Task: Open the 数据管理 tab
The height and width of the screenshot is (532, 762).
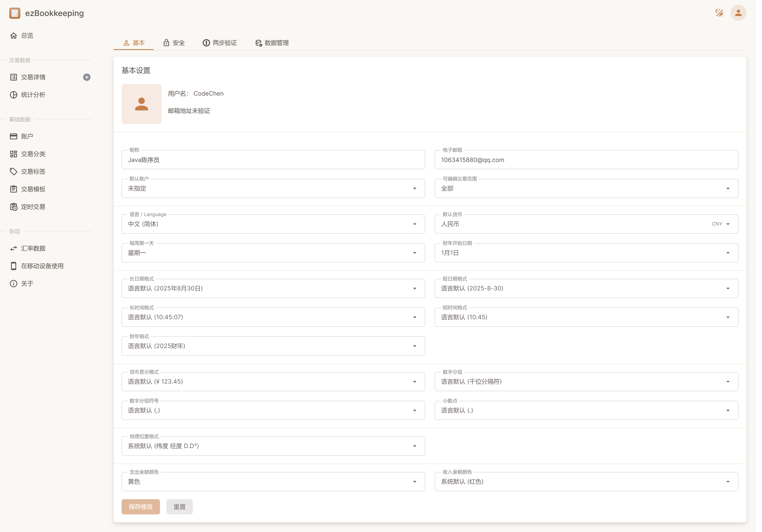Action: (272, 43)
